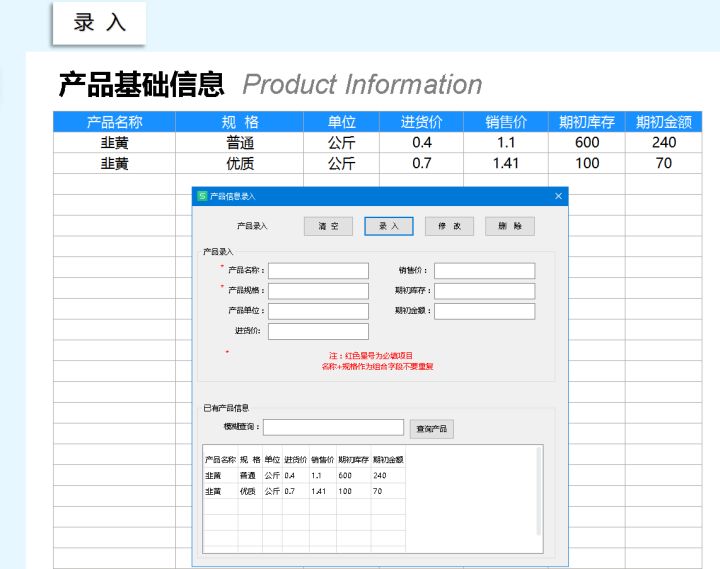Click the large 录入 button above the sheet
This screenshot has height=569, width=720.
[x=100, y=23]
